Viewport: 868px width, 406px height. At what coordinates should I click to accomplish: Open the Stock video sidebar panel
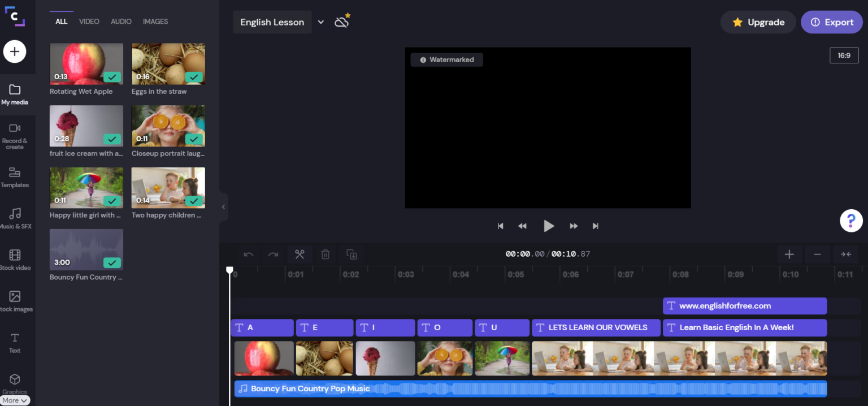tap(15, 260)
